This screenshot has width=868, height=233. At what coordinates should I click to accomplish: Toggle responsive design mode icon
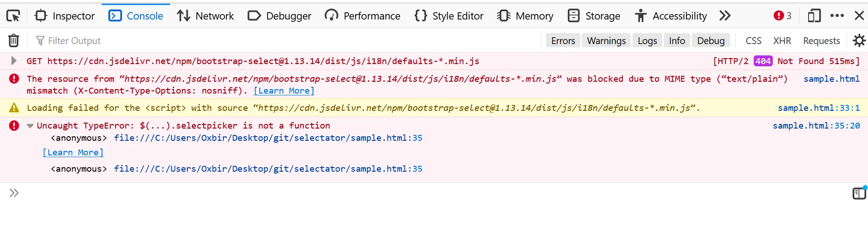coord(814,16)
